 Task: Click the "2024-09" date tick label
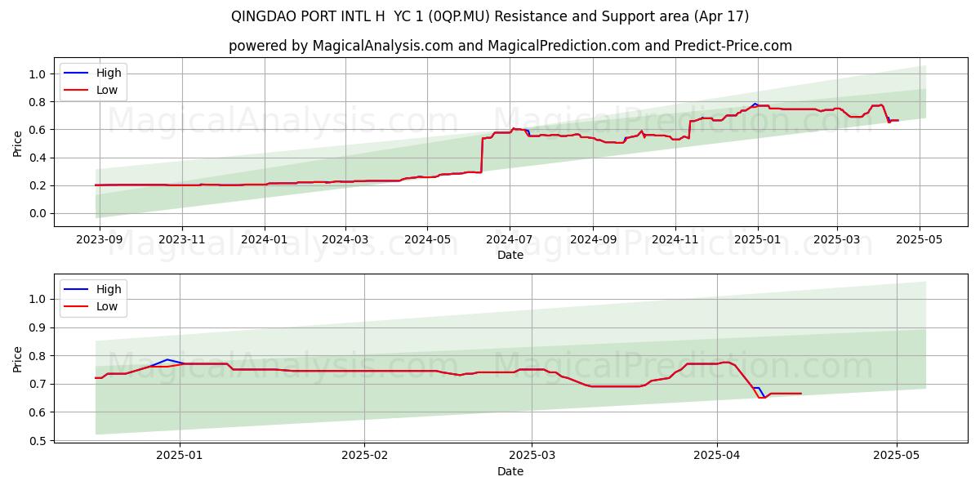pyautogui.click(x=593, y=239)
